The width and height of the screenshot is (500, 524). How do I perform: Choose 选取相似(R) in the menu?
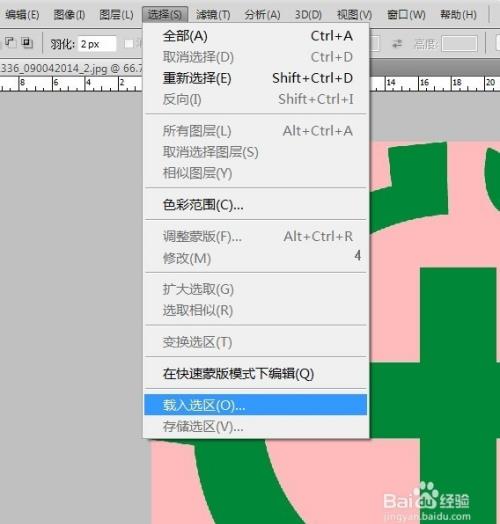(256, 310)
